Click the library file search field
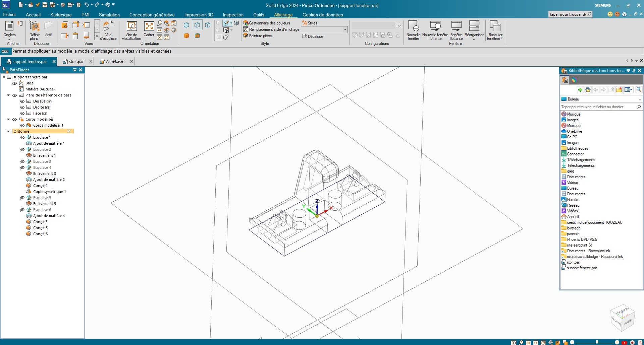Screen dimensions: 644x345 (x=598, y=107)
